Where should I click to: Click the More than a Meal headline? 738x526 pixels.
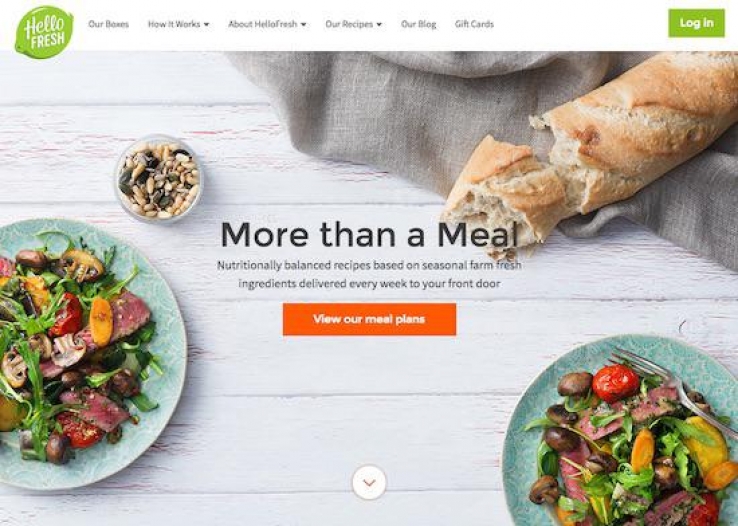tap(369, 234)
